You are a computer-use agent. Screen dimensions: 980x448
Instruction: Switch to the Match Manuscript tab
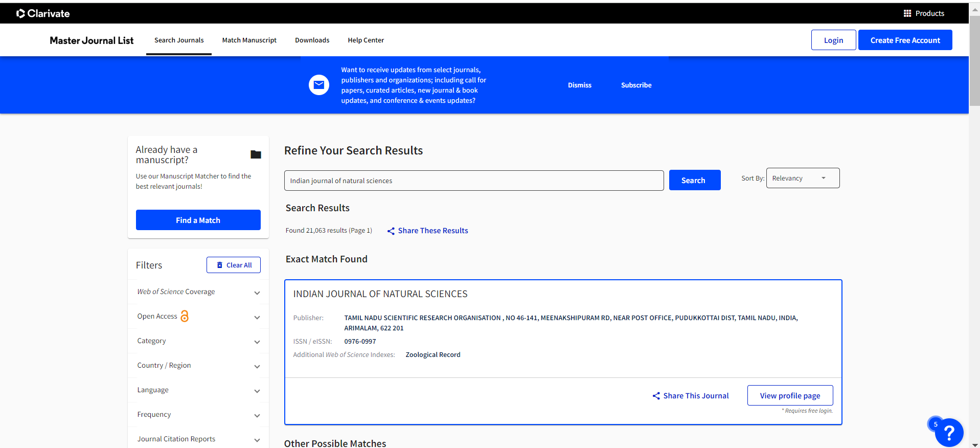tap(249, 40)
